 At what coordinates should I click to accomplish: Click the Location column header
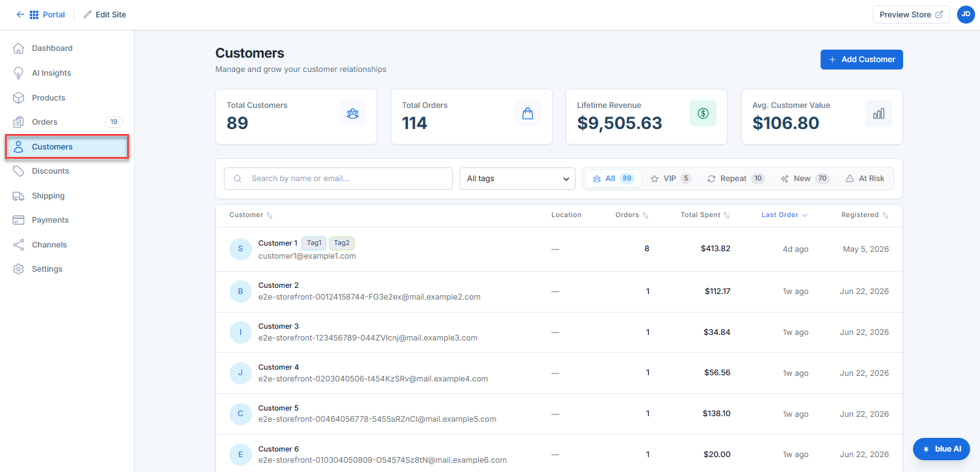566,215
